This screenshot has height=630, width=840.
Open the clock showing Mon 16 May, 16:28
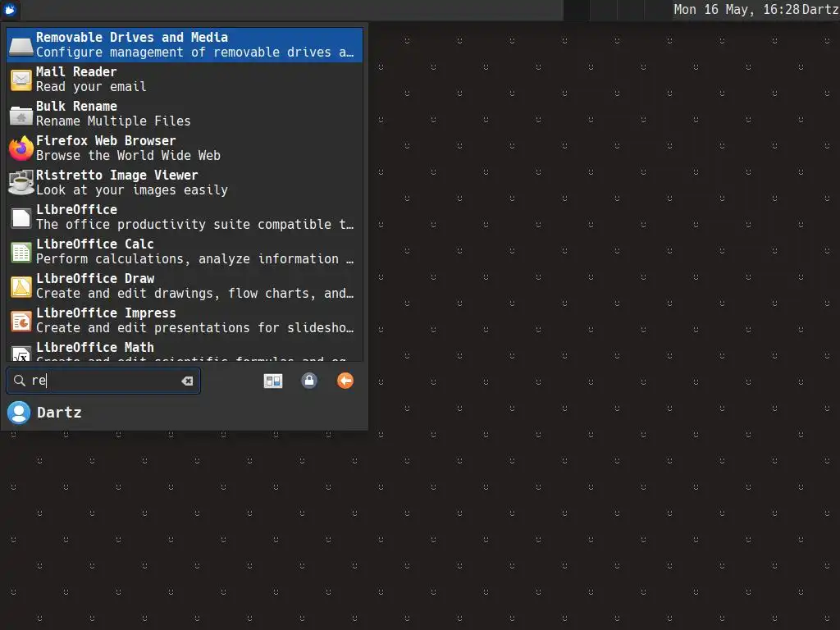click(x=737, y=10)
